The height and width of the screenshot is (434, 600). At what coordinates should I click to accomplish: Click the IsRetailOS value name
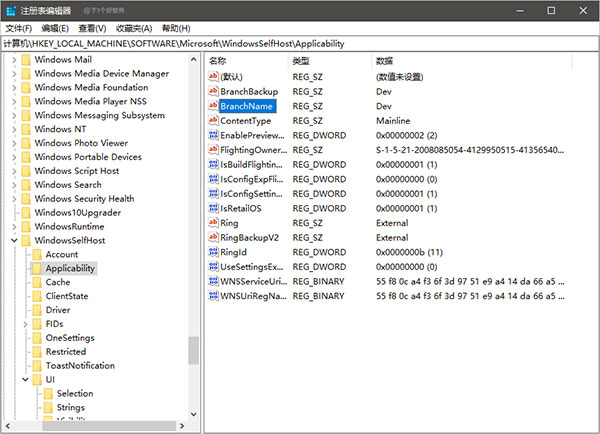pos(241,208)
